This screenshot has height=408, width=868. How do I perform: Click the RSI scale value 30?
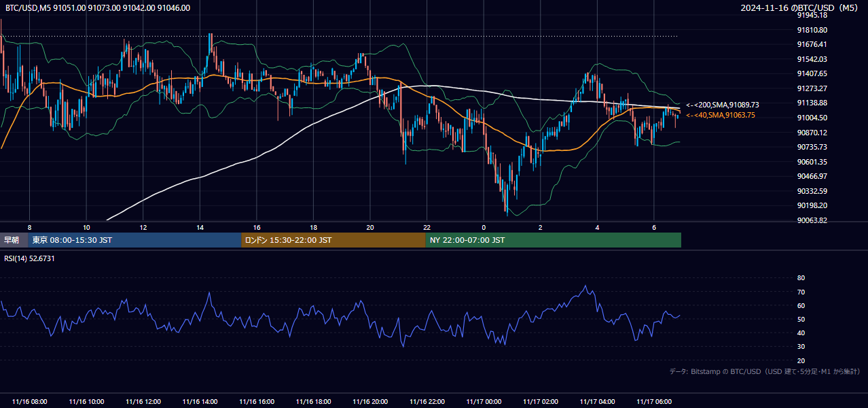click(801, 347)
